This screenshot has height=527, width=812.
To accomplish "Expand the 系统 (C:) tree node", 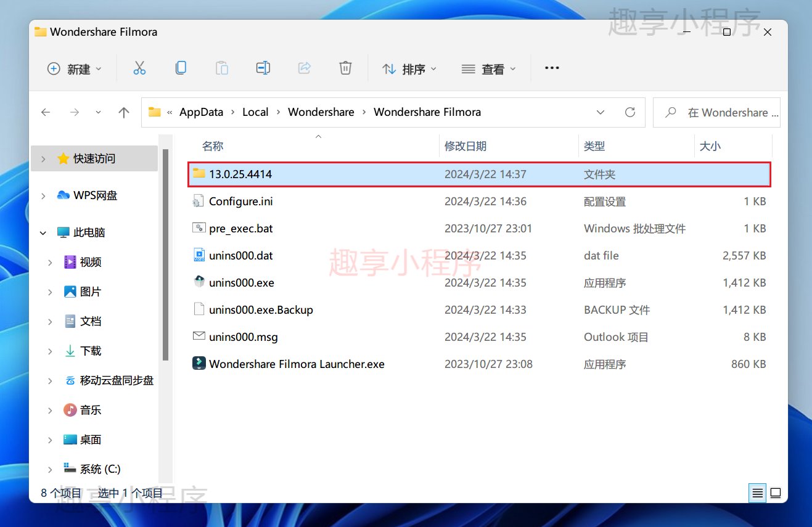I will coord(51,469).
